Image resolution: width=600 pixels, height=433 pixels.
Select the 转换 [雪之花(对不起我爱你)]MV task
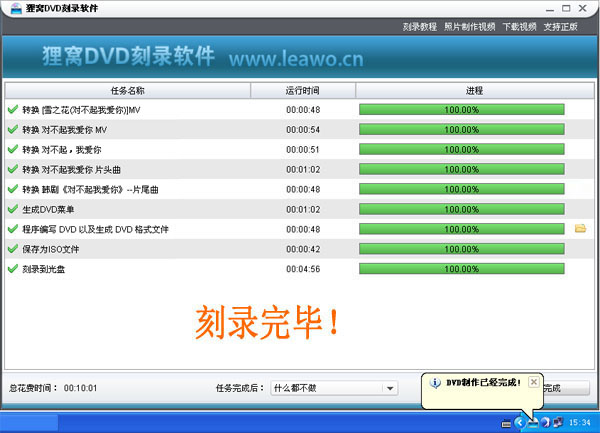click(81, 110)
